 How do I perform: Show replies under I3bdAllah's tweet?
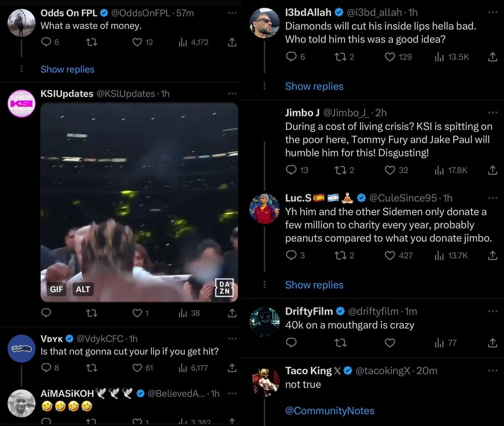pyautogui.click(x=314, y=86)
